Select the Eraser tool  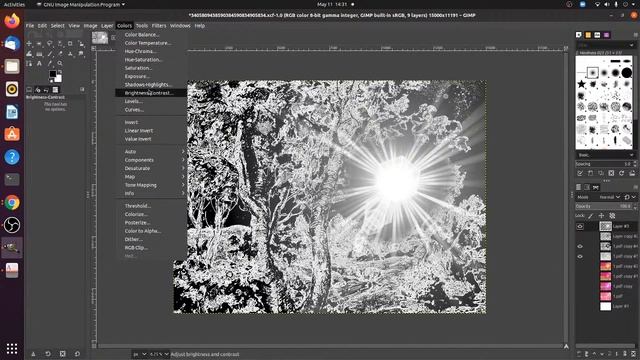pyautogui.click(x=60, y=53)
